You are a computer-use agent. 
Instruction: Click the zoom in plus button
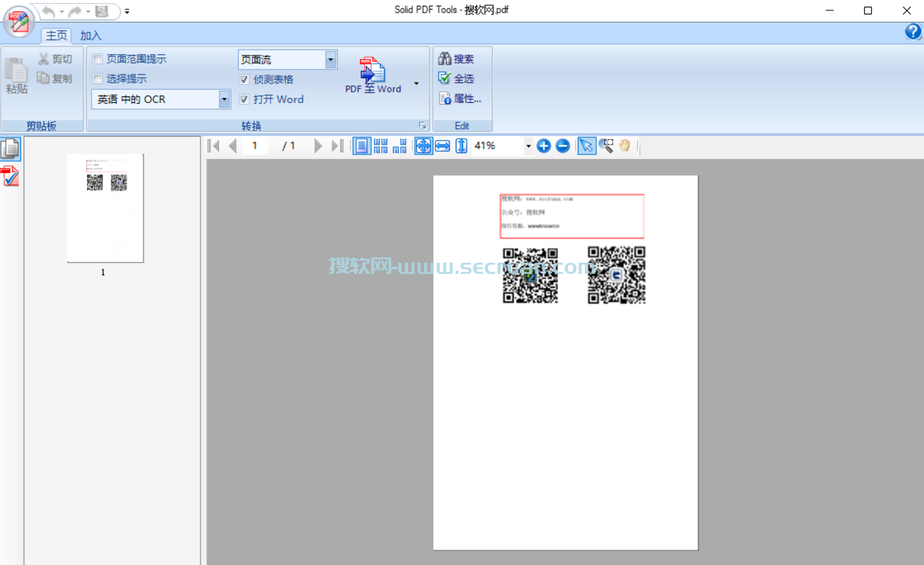pyautogui.click(x=543, y=146)
